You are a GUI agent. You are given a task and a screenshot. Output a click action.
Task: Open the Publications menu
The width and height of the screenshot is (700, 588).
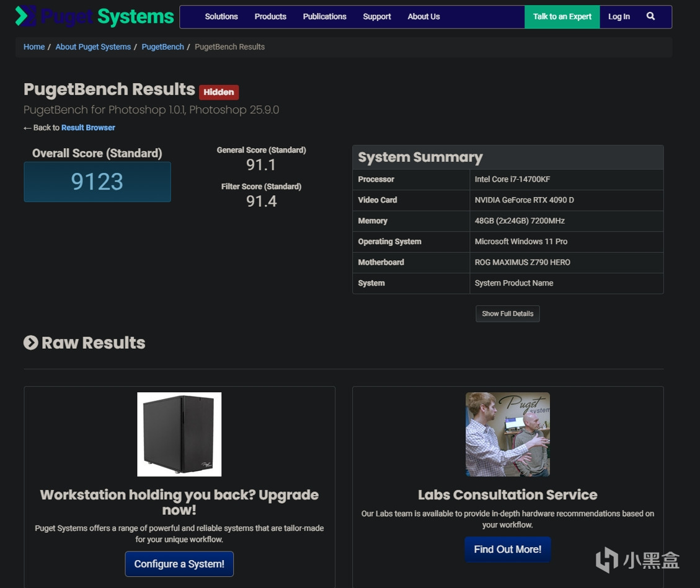pyautogui.click(x=324, y=17)
